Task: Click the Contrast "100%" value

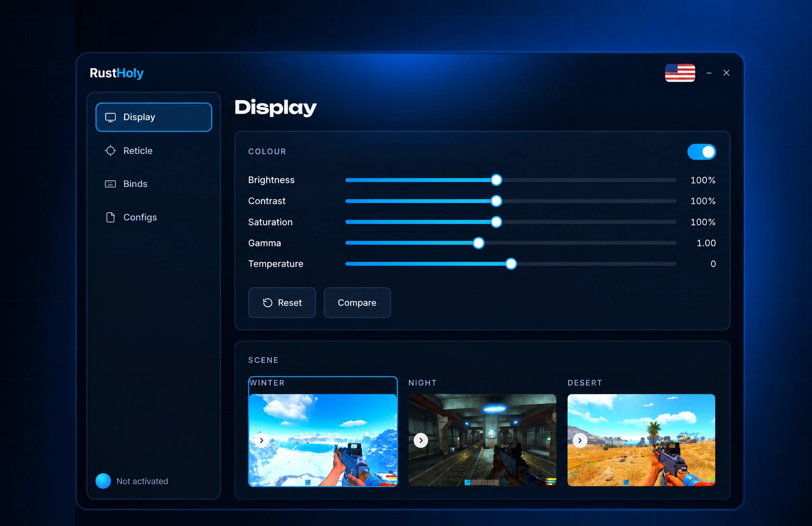Action: (x=703, y=201)
